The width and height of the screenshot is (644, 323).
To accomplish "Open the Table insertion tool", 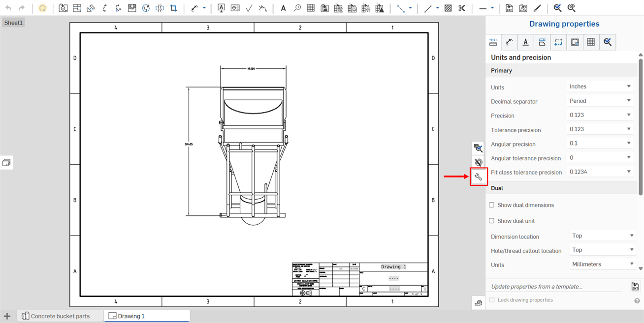I will [x=311, y=8].
